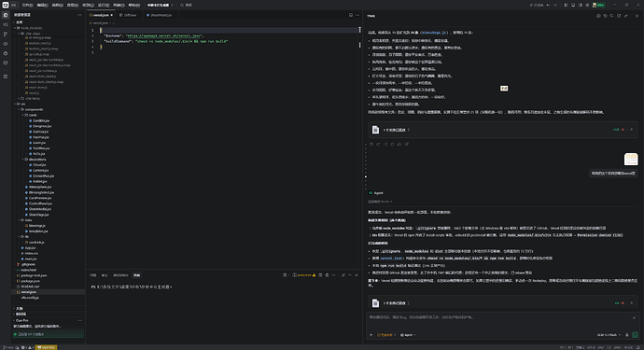Image resolution: width=644 pixels, height=350 pixels.
Task: Click the new chat icon in TRAE panel
Action: [x=598, y=16]
